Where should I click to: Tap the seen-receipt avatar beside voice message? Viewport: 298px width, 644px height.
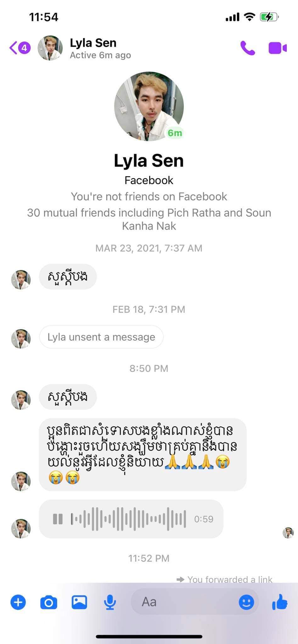click(288, 533)
